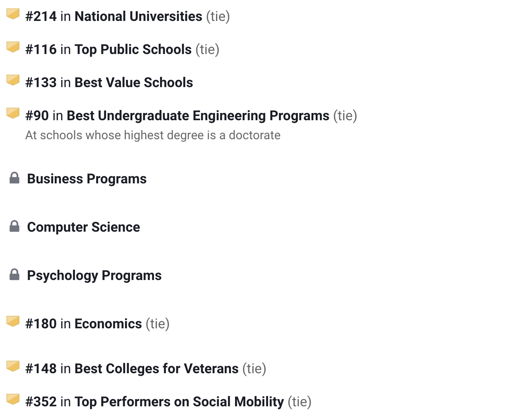
Task: Open the National Universities ranking link
Action: coord(138,16)
